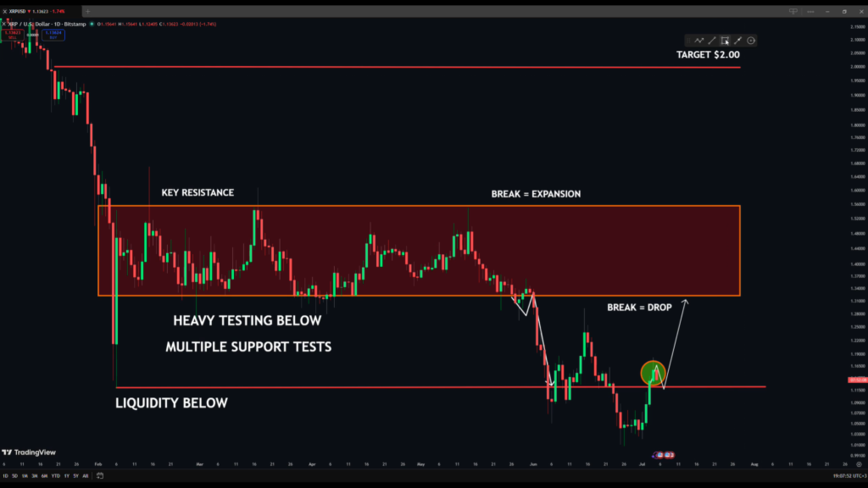Select the Path drawing tool in floating toolbar

(699, 41)
